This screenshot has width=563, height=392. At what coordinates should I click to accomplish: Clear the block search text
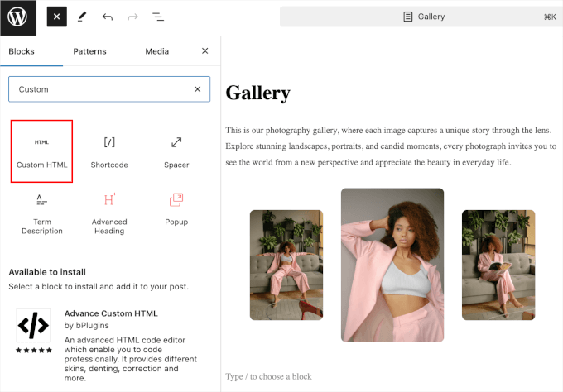point(198,89)
